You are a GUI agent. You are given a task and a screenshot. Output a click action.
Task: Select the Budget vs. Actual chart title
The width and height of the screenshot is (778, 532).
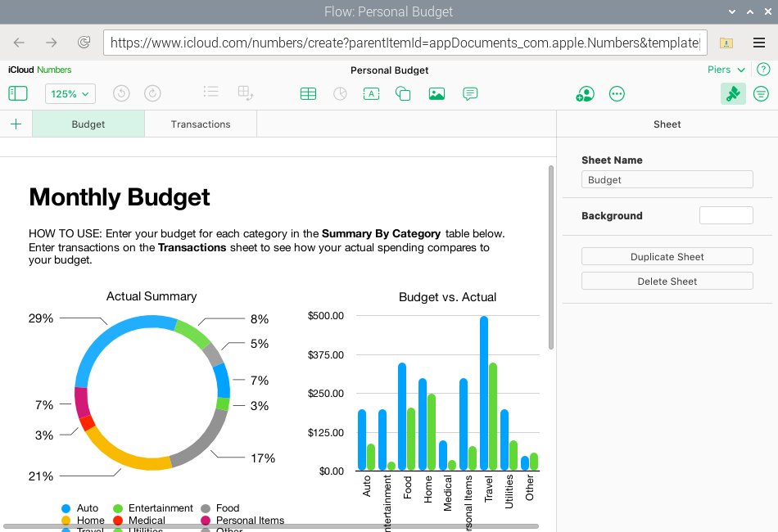pyautogui.click(x=447, y=297)
